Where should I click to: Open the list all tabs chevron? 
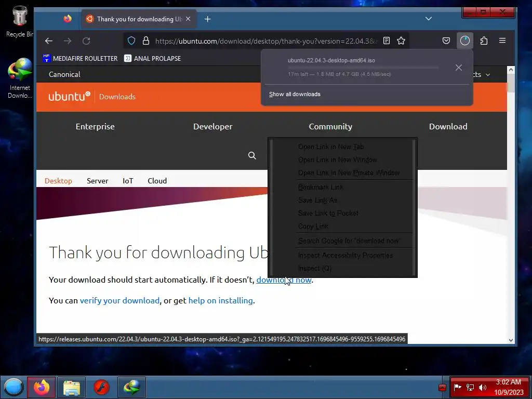pos(429,19)
